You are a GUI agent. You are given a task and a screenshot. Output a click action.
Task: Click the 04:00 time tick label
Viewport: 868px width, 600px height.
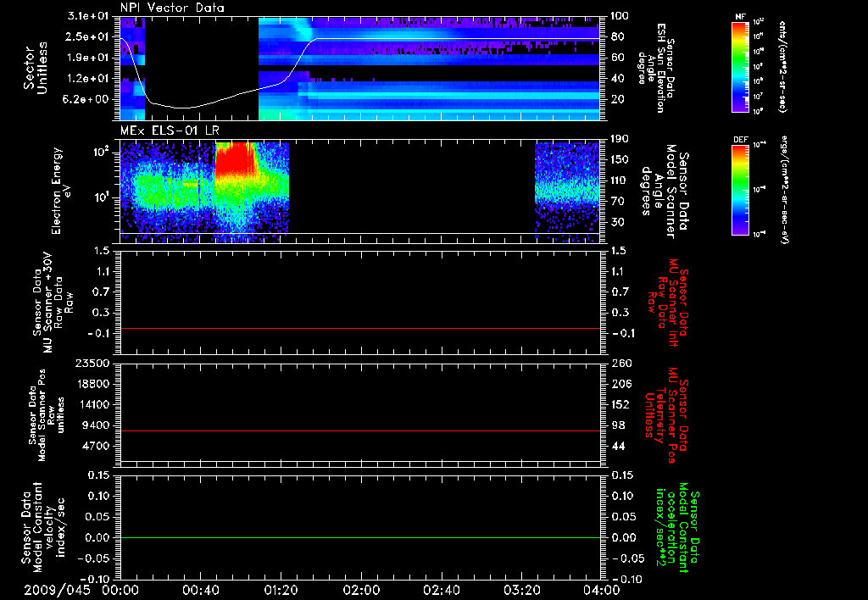click(x=601, y=590)
